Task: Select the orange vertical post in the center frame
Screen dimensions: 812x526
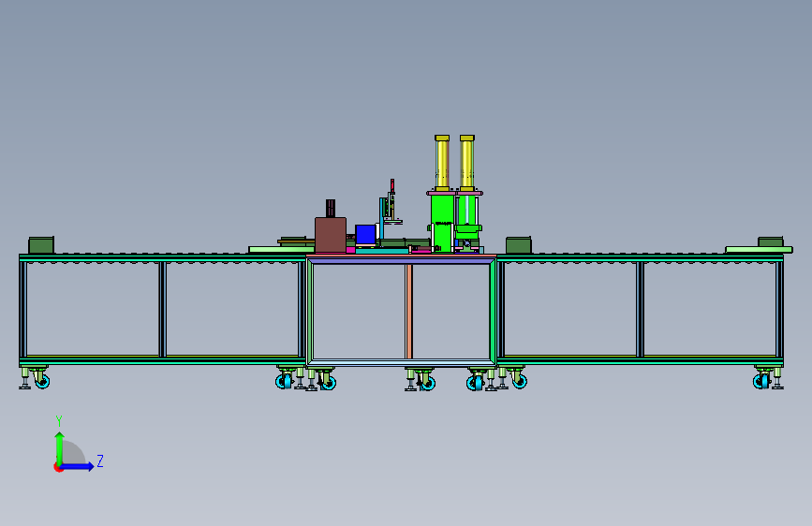Action: pos(409,311)
